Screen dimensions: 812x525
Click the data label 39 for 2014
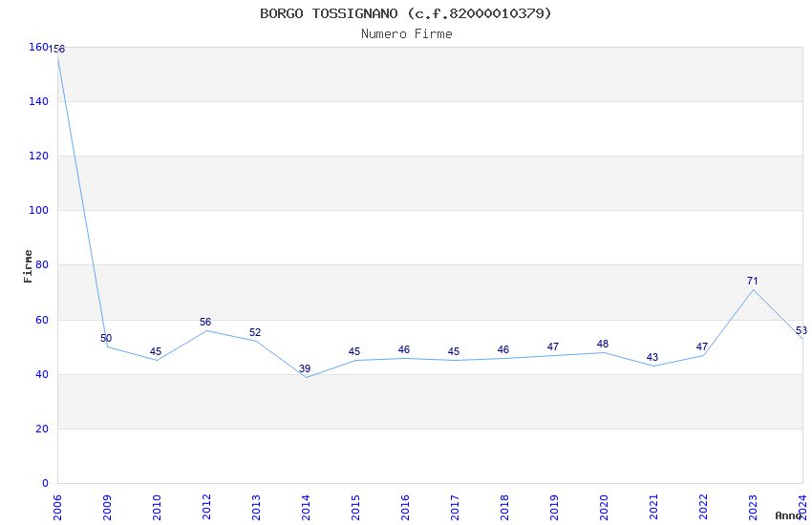pos(305,368)
